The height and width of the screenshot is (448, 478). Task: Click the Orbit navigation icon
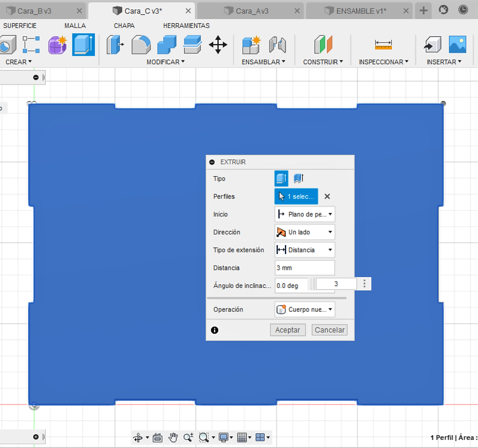click(x=138, y=438)
